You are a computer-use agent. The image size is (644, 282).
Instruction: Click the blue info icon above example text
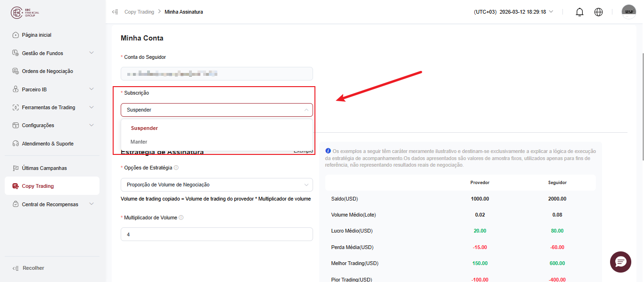tap(328, 151)
